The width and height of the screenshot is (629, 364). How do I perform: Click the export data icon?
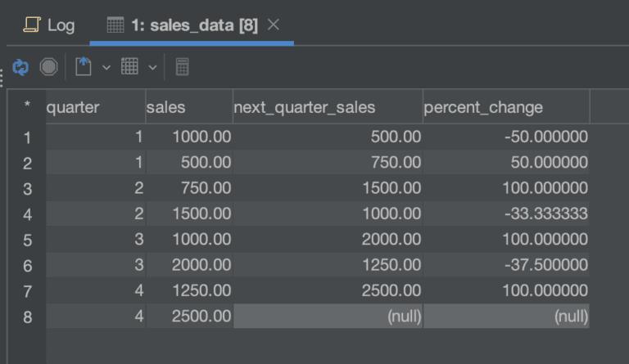point(84,66)
